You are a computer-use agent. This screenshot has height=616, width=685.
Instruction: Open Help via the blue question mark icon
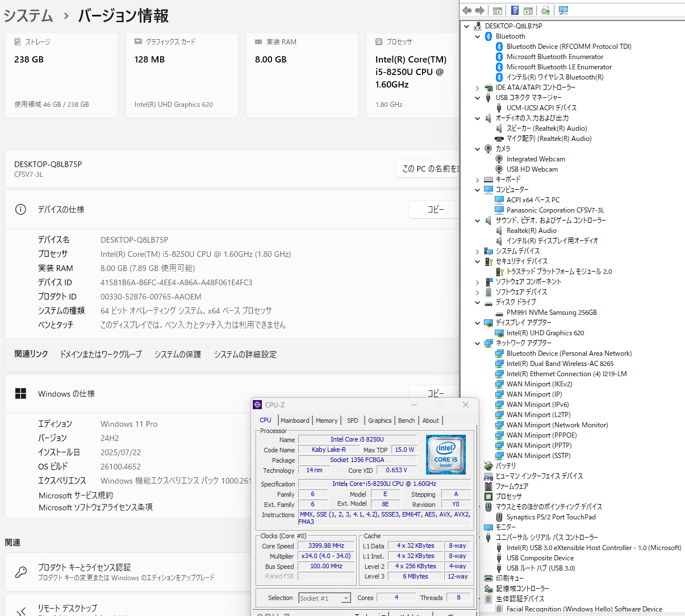pos(515,10)
